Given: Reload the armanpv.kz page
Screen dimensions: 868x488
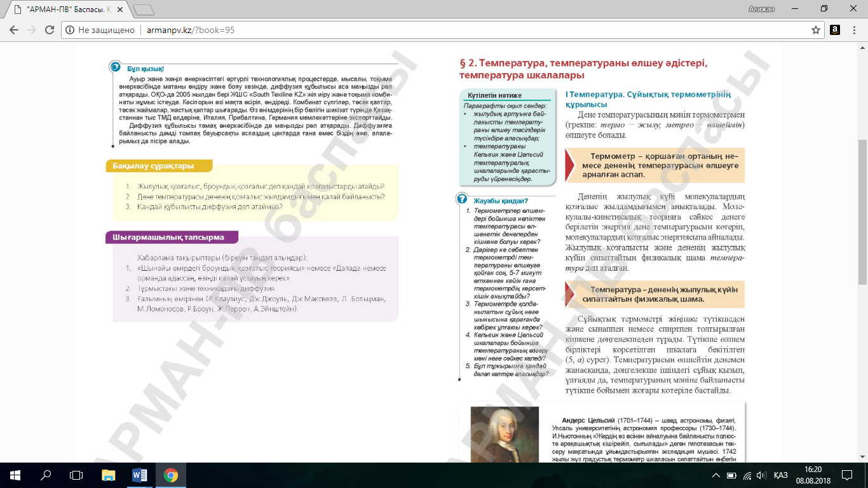Looking at the screenshot, I should coord(50,30).
